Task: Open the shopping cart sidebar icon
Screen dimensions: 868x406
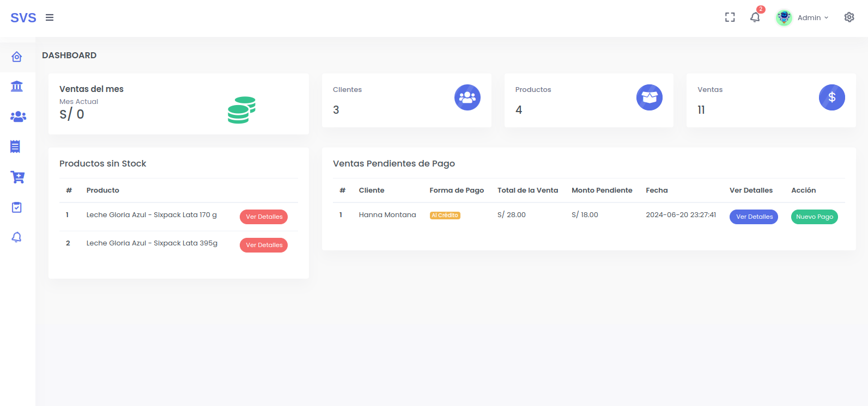Action: click(17, 177)
